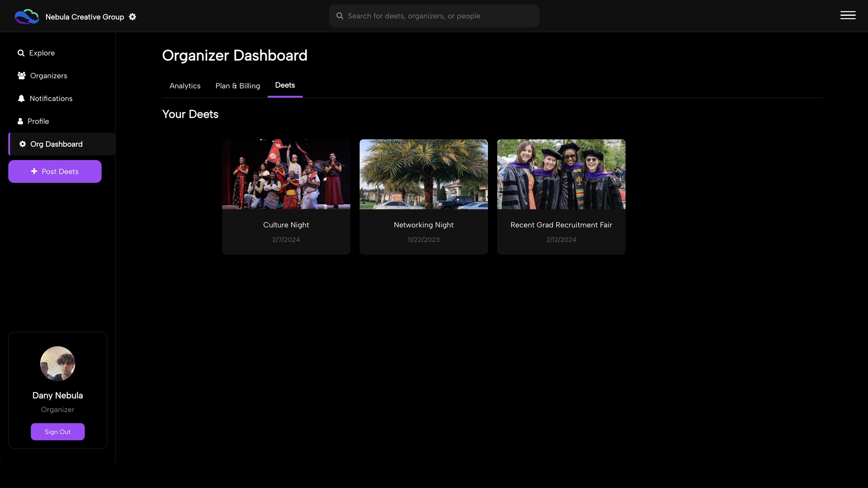Click the Nebula cloud logo
868x488 pixels.
click(27, 17)
